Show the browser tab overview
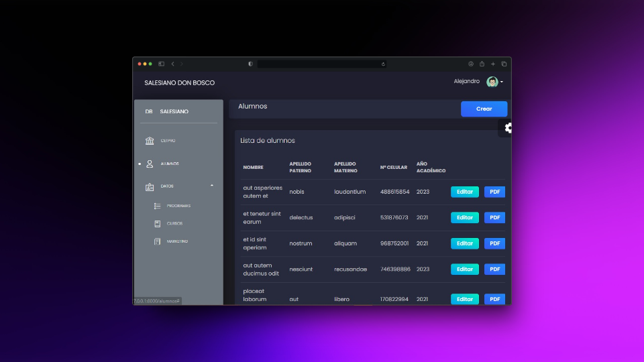This screenshot has height=362, width=644. coord(504,64)
